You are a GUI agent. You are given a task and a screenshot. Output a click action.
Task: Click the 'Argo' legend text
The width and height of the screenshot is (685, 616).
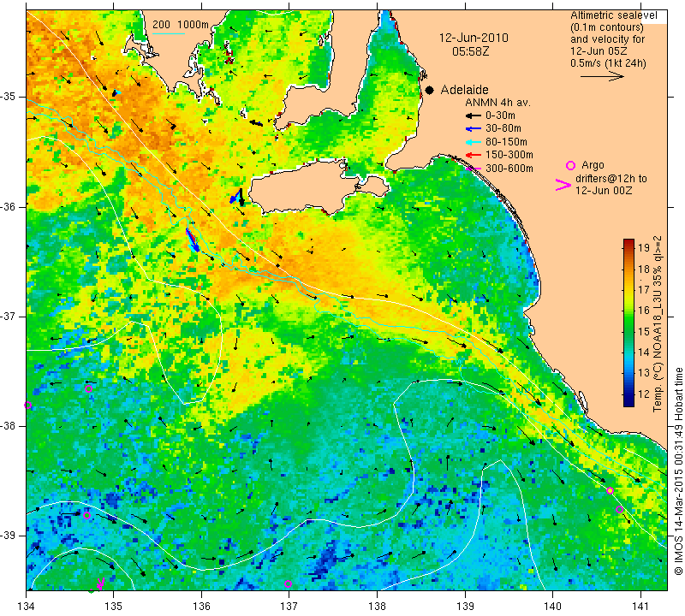593,165
